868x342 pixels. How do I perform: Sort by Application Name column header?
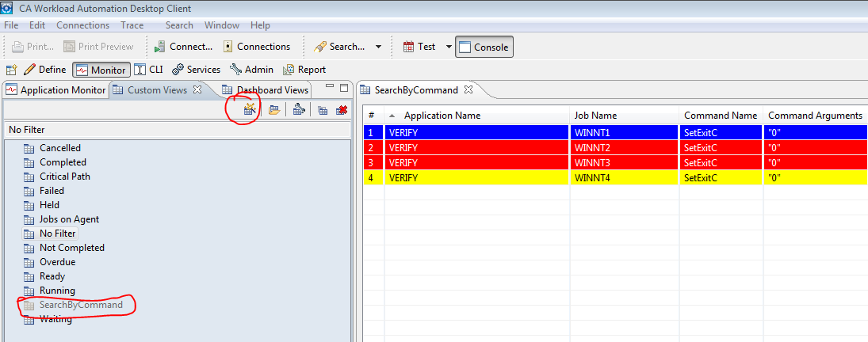[476, 116]
